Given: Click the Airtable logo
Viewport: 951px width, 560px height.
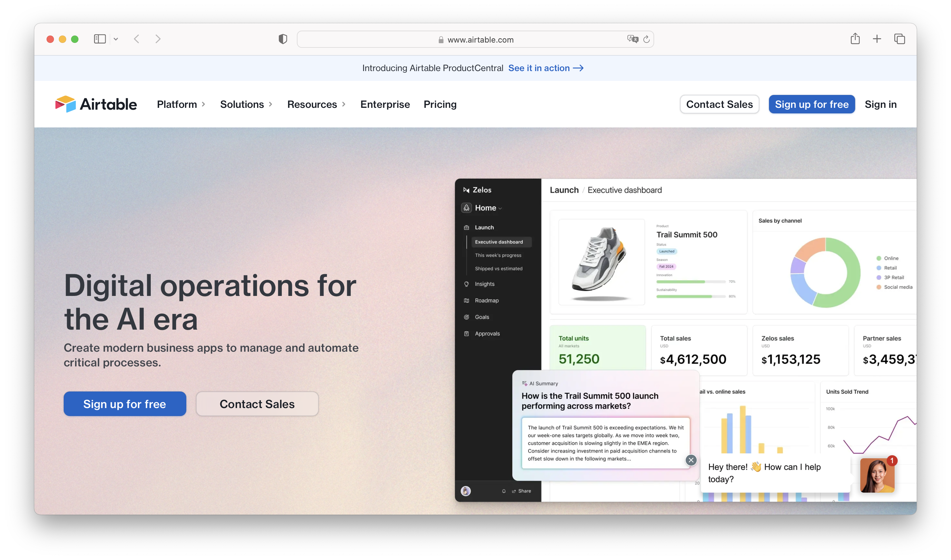Looking at the screenshot, I should [96, 104].
